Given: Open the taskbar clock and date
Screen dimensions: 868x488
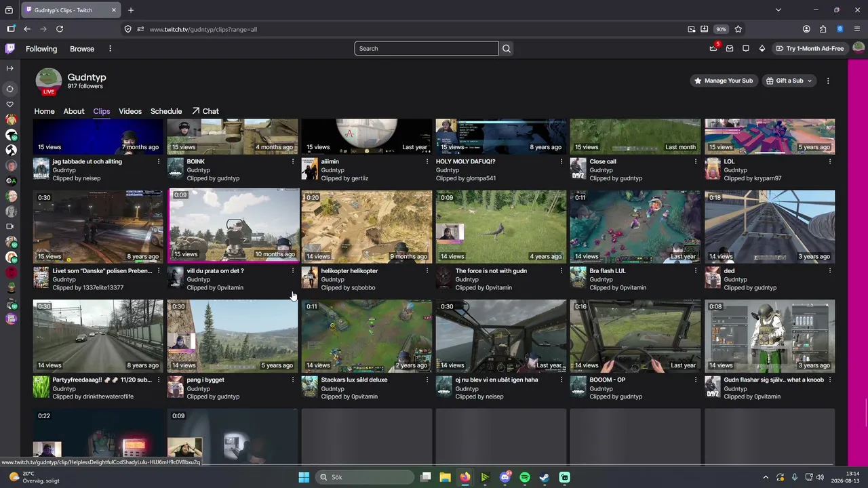Looking at the screenshot, I should pos(846,477).
